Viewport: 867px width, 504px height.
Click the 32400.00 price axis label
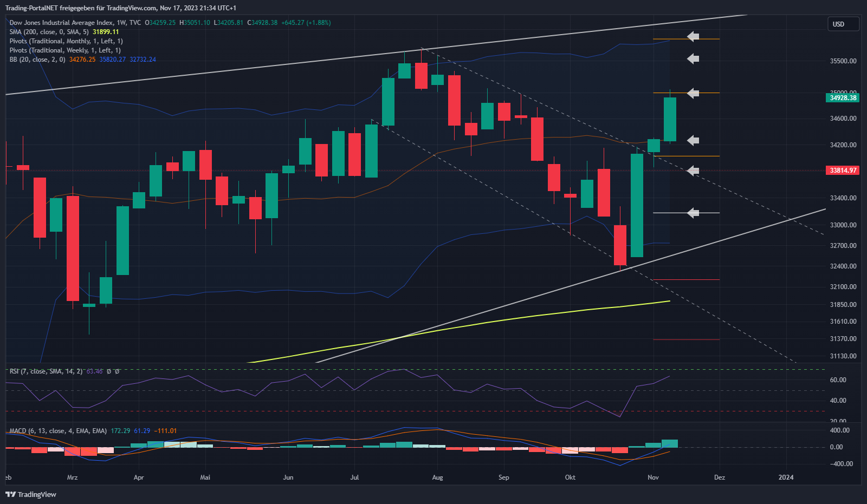pos(843,266)
